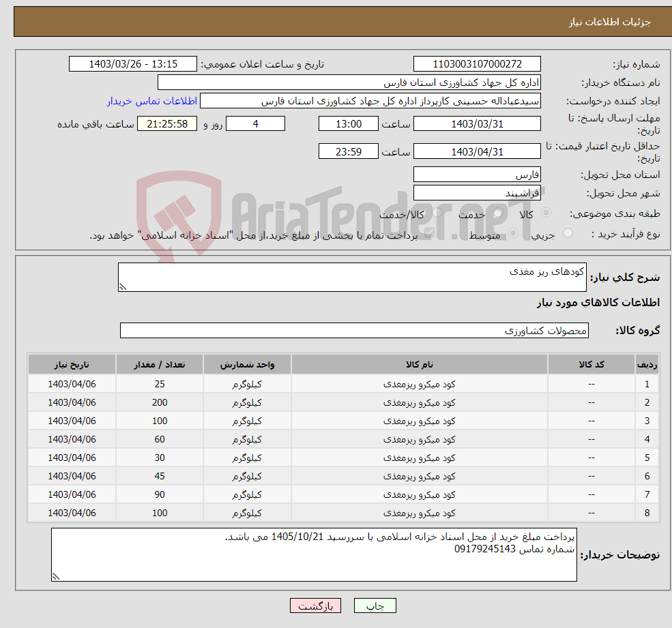Click quantity 25 in row 1
Screen dimensions: 672x628
pyautogui.click(x=160, y=385)
